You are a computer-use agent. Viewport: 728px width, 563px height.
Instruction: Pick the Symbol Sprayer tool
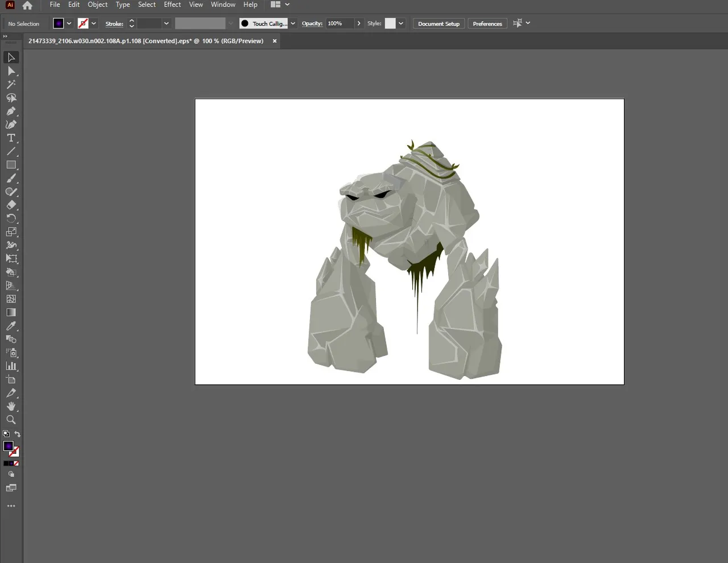point(11,353)
